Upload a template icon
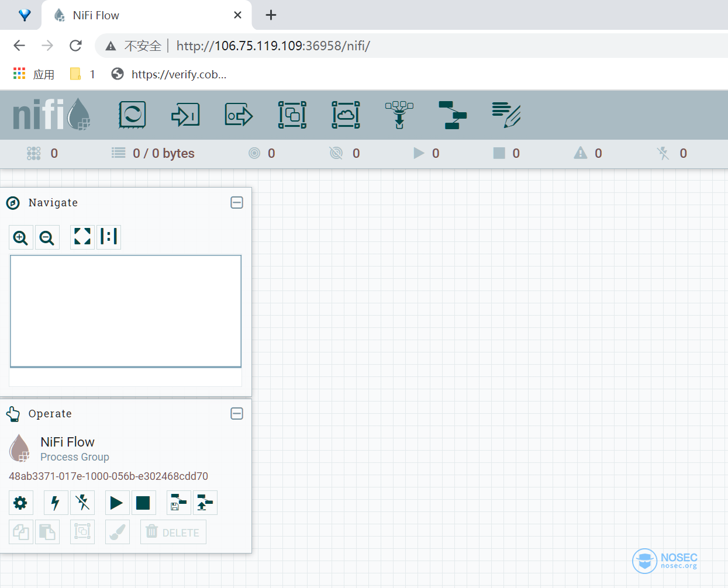Image resolution: width=728 pixels, height=588 pixels. [x=205, y=503]
